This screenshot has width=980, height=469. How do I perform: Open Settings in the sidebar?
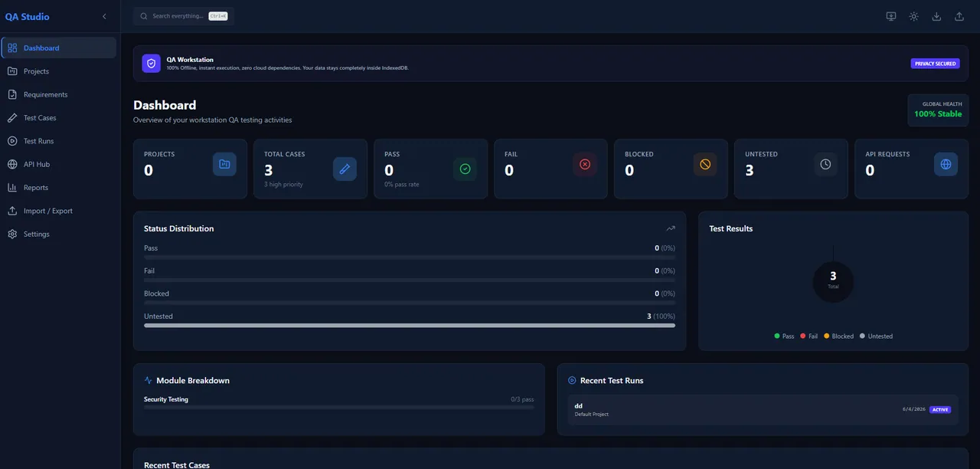[59, 234]
